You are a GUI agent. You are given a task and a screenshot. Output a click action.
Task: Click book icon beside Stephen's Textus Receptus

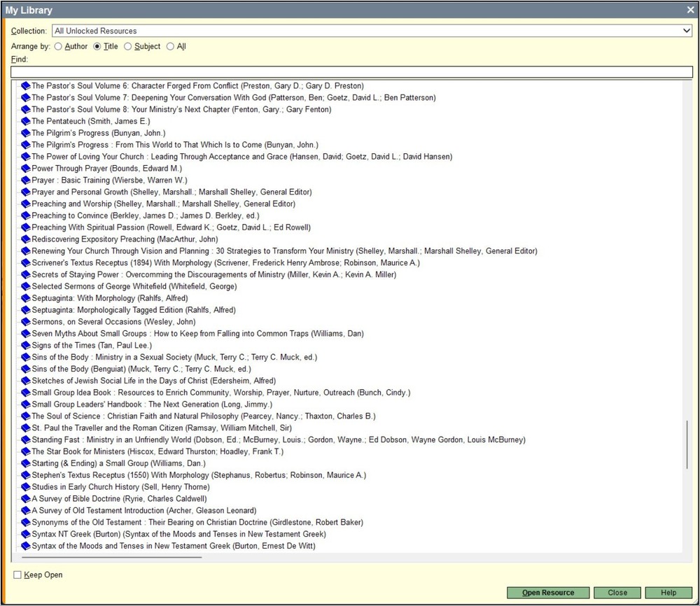click(x=26, y=475)
